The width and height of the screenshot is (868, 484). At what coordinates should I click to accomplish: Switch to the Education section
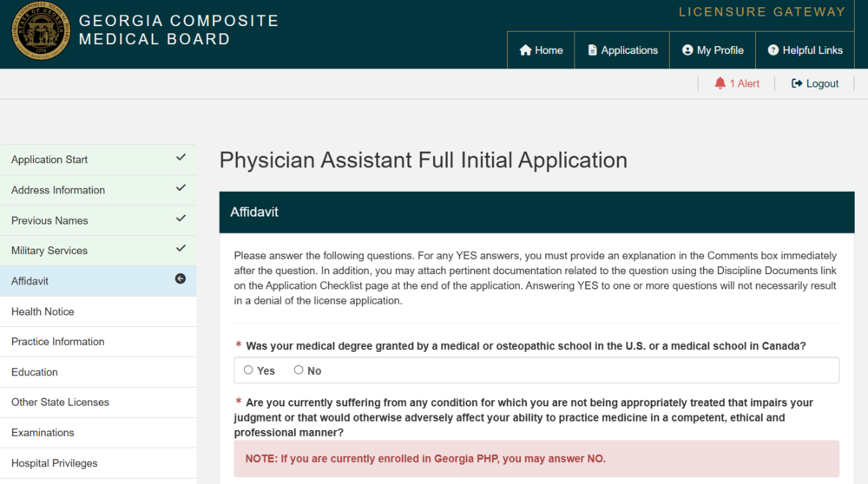[35, 372]
